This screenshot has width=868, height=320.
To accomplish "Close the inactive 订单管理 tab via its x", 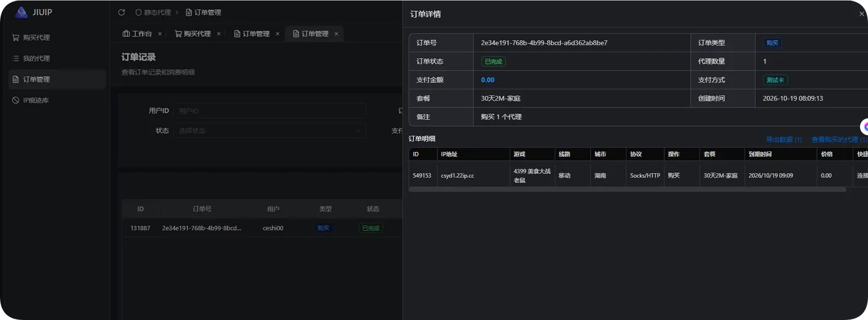I will coord(278,34).
